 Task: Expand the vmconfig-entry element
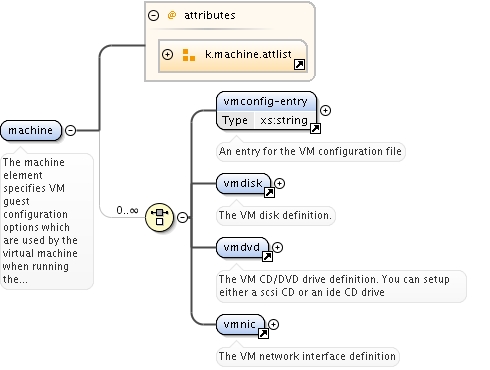coord(325,110)
